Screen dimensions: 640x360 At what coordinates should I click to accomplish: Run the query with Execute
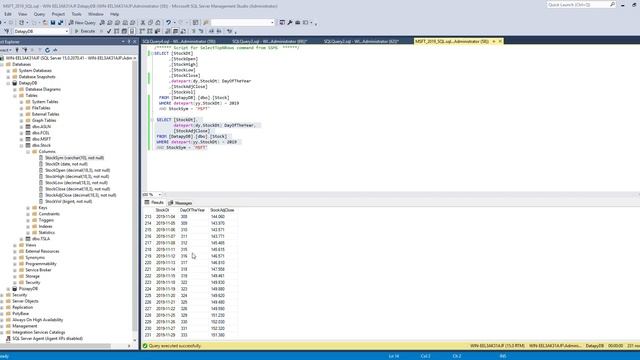(x=85, y=31)
